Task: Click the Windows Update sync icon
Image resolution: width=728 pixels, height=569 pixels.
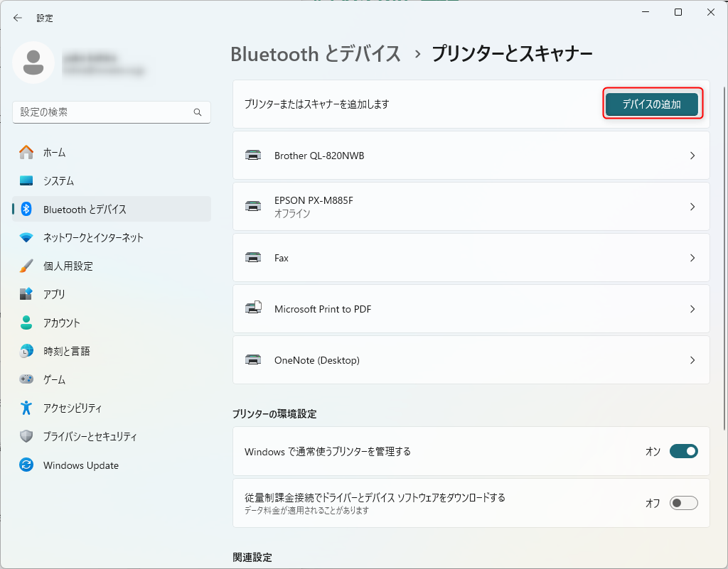Action: coord(26,465)
